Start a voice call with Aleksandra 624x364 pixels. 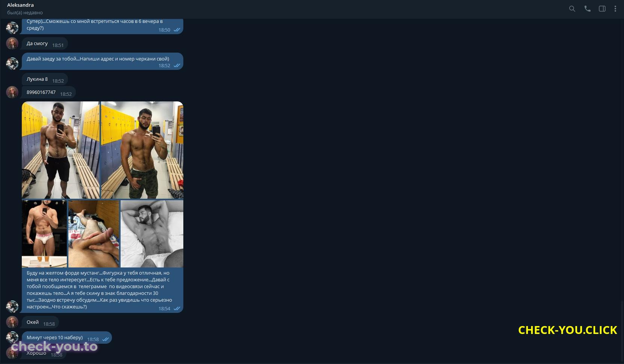(588, 9)
